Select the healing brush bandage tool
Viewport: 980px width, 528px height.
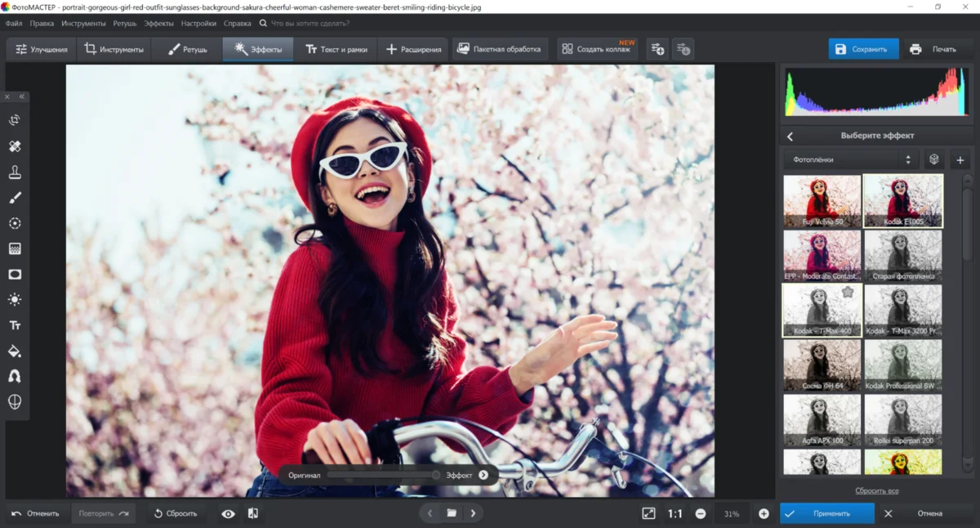click(x=15, y=146)
